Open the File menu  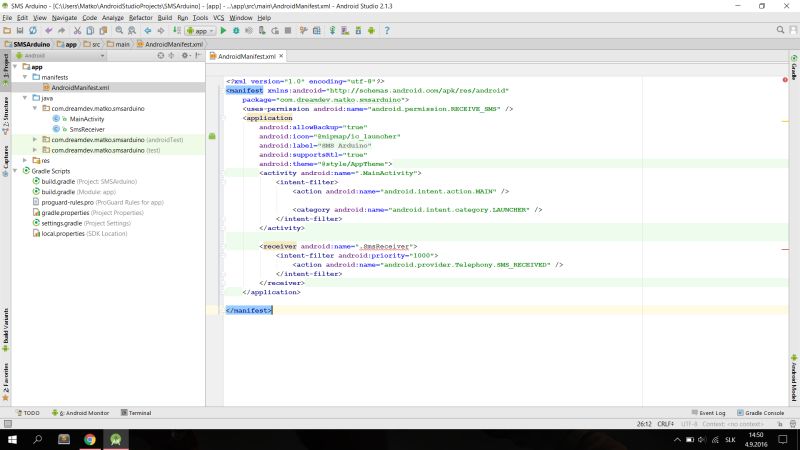pos(7,18)
